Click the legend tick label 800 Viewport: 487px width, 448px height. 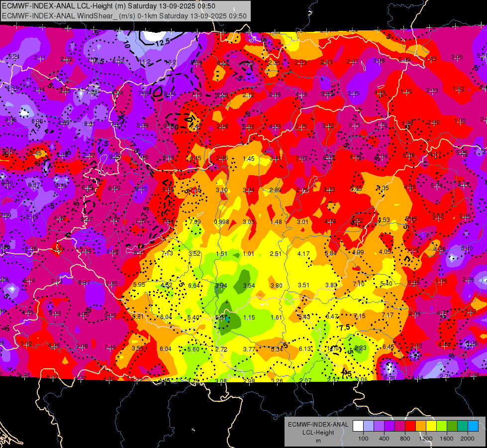tap(405, 439)
